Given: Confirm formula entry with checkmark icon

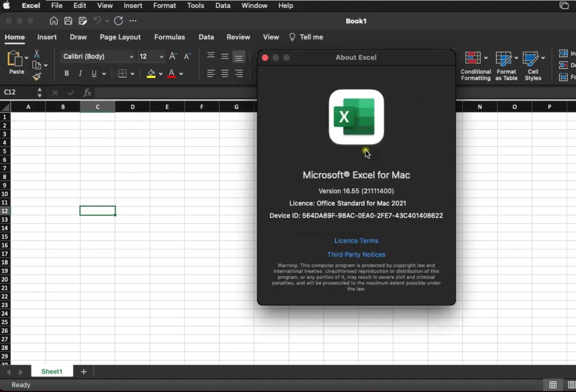Looking at the screenshot, I should tap(71, 92).
